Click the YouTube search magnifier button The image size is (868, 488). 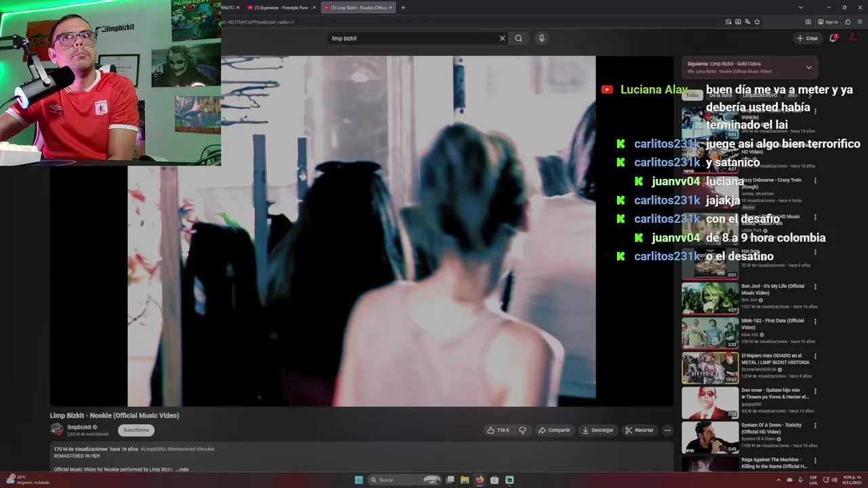point(519,39)
